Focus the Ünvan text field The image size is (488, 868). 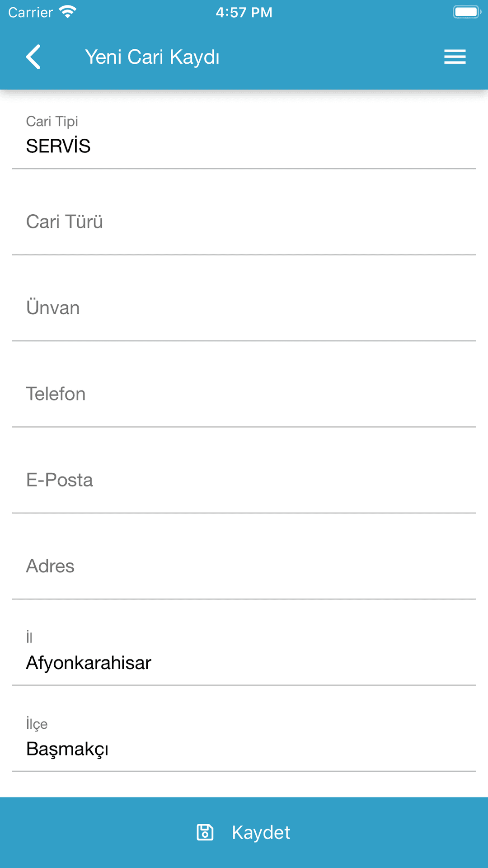click(244, 308)
